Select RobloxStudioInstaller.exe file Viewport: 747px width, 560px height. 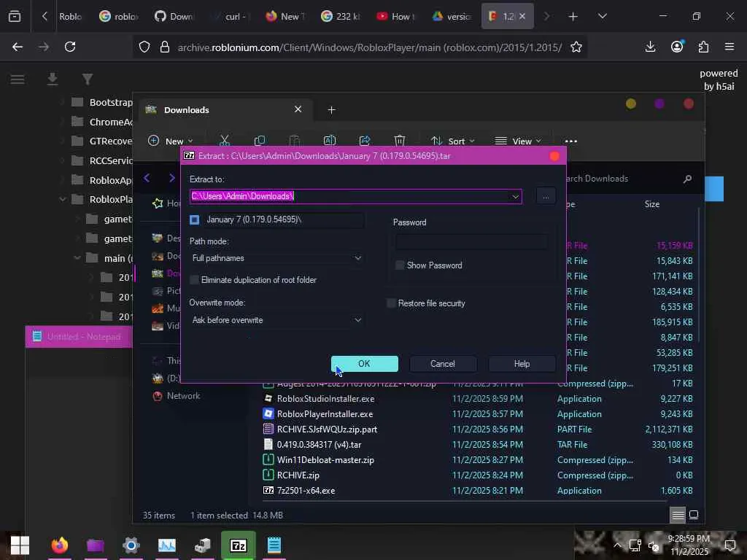coord(325,399)
